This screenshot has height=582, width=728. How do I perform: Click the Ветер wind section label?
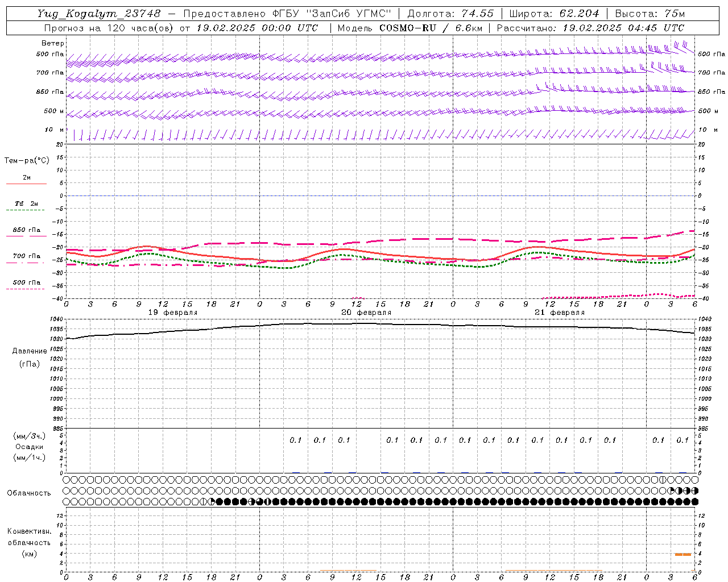click(53, 43)
